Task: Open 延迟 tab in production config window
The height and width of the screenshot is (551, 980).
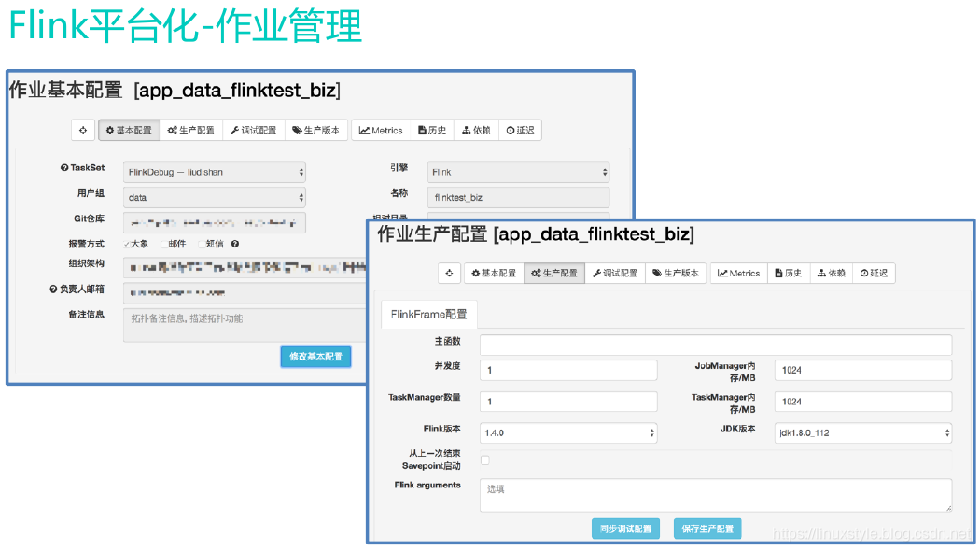Action: pos(874,273)
